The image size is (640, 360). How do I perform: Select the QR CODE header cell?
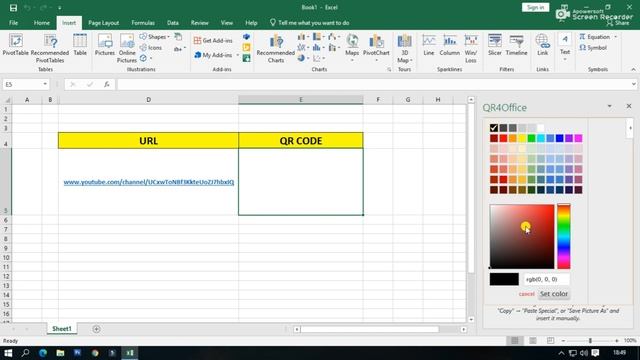(x=301, y=140)
